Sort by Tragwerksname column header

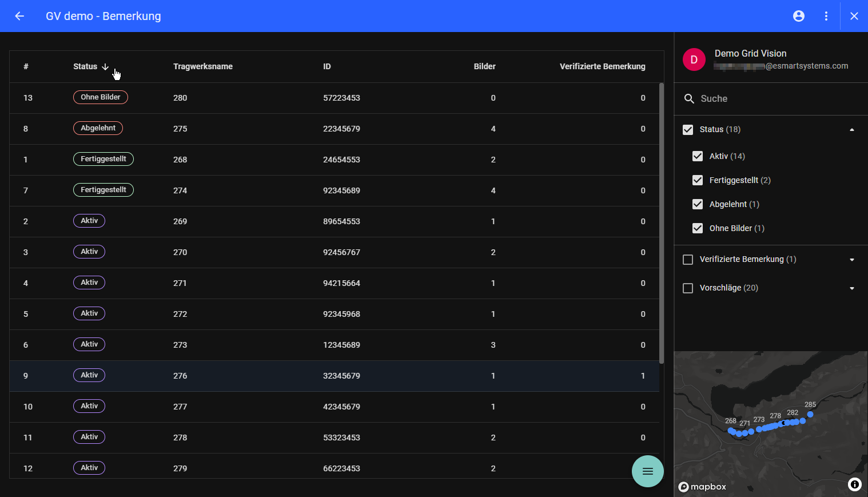coord(202,66)
